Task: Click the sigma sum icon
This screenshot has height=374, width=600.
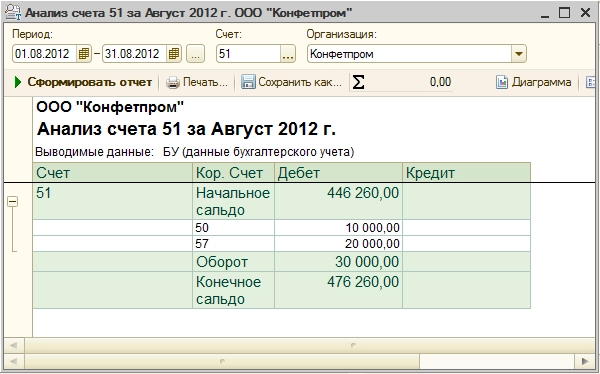Action: pyautogui.click(x=358, y=82)
